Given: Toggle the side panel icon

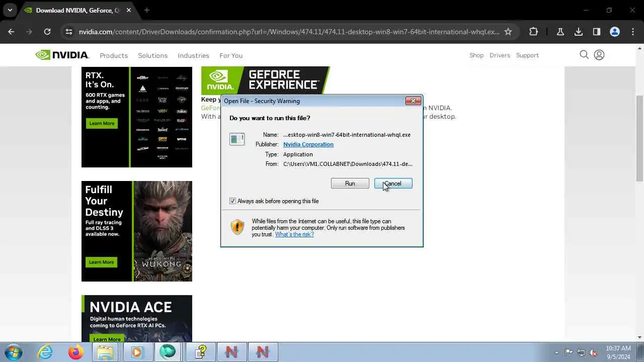Looking at the screenshot, I should [597, 32].
